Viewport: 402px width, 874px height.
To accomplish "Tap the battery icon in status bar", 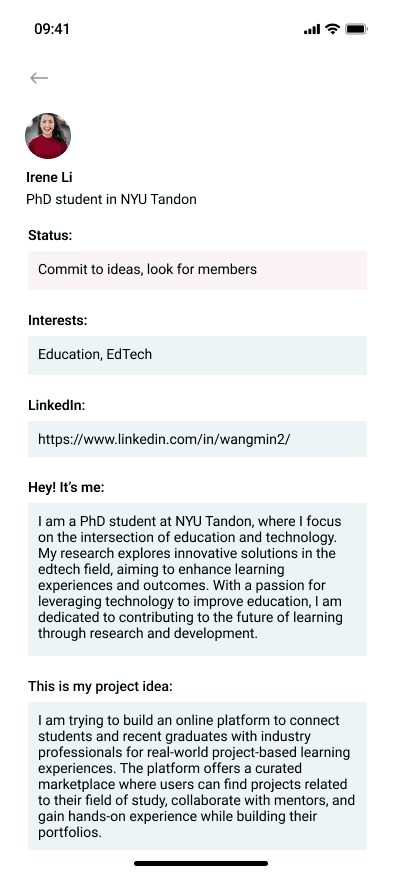I will 356,29.
